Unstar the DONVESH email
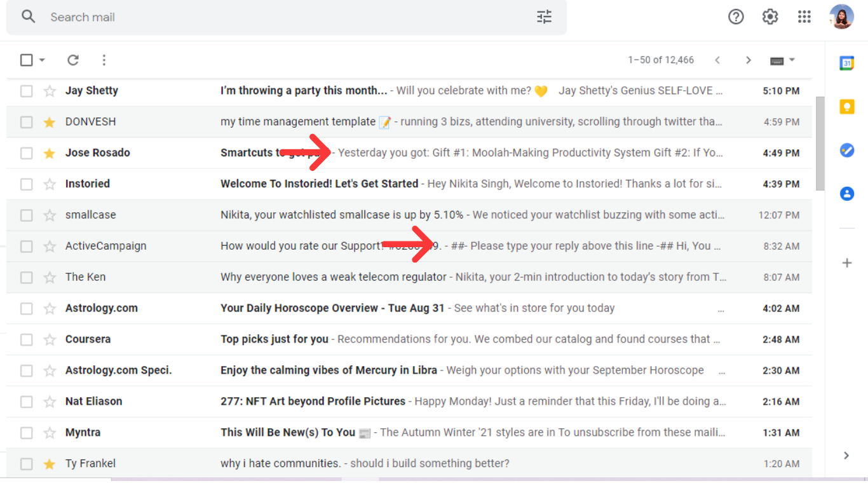The width and height of the screenshot is (868, 488). pyautogui.click(x=50, y=122)
